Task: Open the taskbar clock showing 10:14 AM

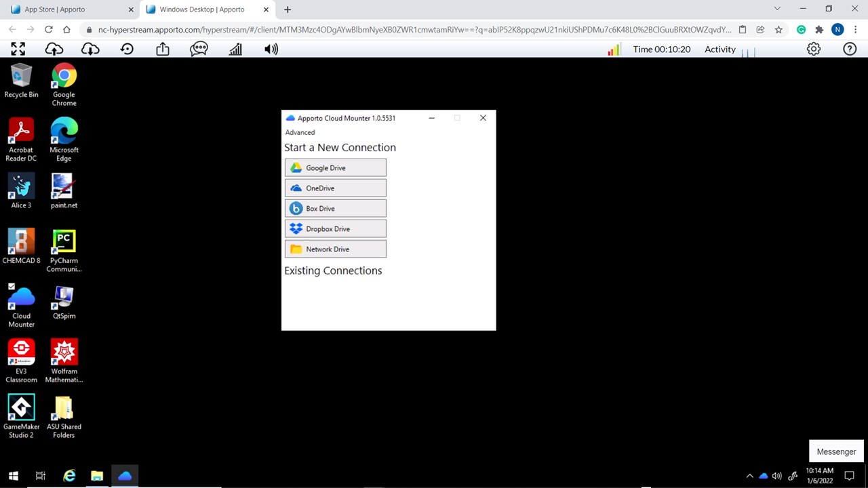Action: point(819,476)
